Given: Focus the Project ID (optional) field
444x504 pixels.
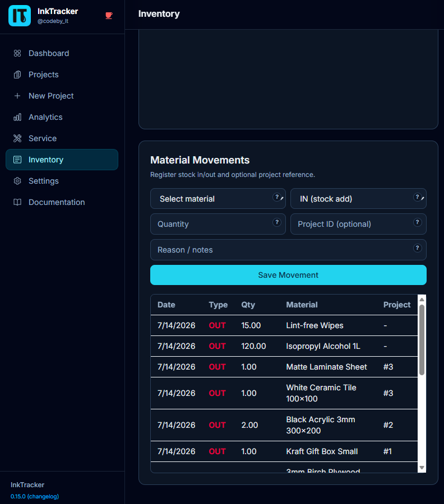Looking at the screenshot, I should [x=358, y=224].
